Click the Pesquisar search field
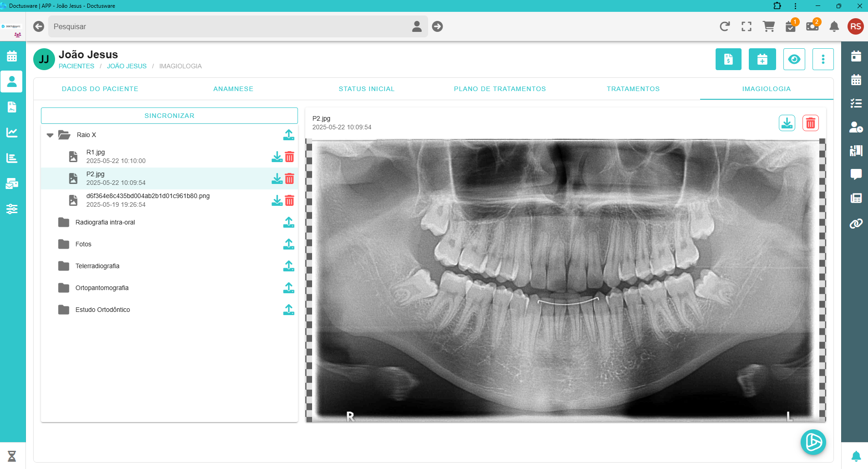Screen dimensions: 868x469 227,26
